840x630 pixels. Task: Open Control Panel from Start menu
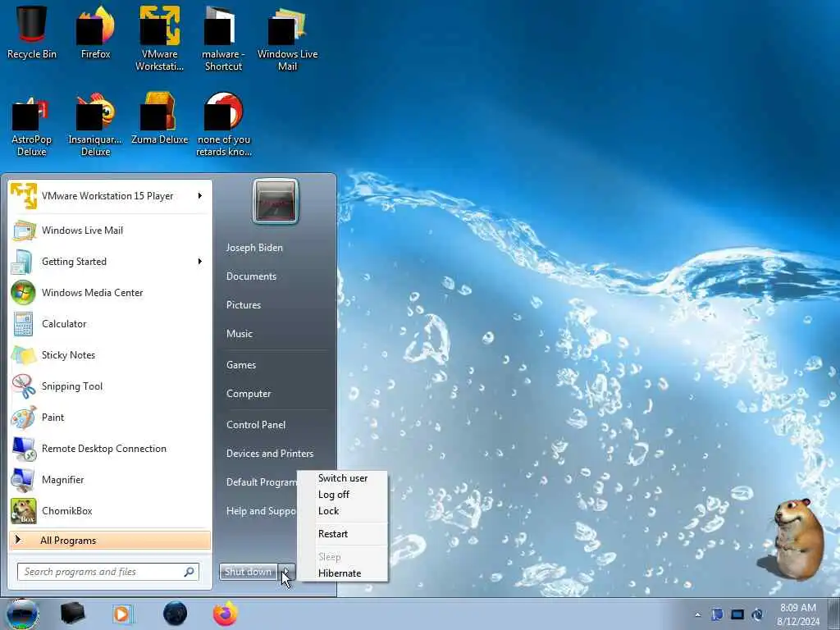pos(256,425)
